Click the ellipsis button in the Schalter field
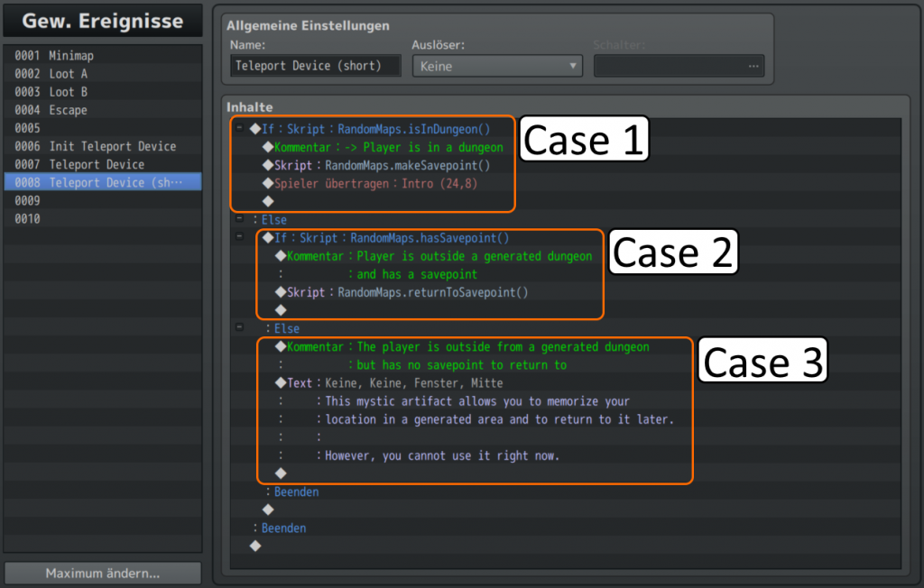This screenshot has height=588, width=924. [753, 66]
